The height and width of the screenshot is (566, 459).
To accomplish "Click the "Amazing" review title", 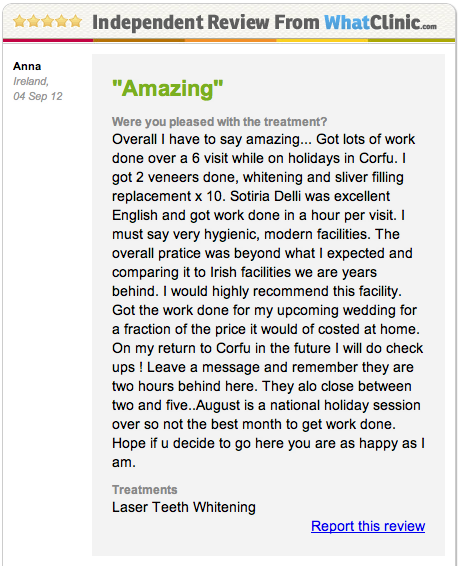I will [167, 88].
